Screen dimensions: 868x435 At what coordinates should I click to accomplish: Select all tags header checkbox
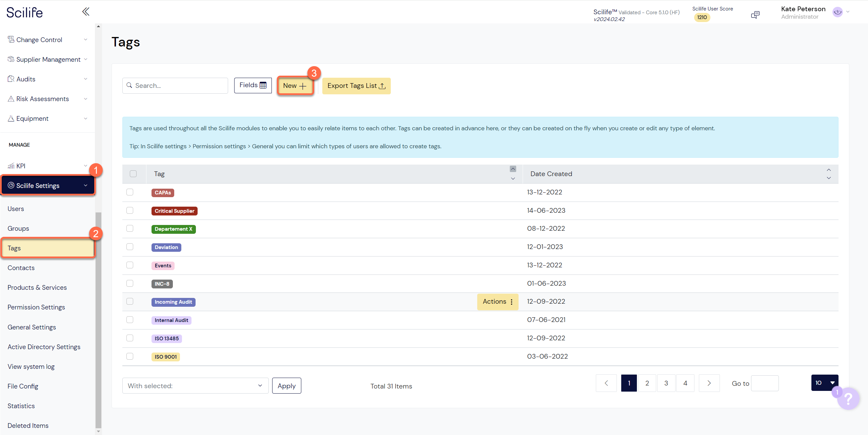[x=133, y=174]
